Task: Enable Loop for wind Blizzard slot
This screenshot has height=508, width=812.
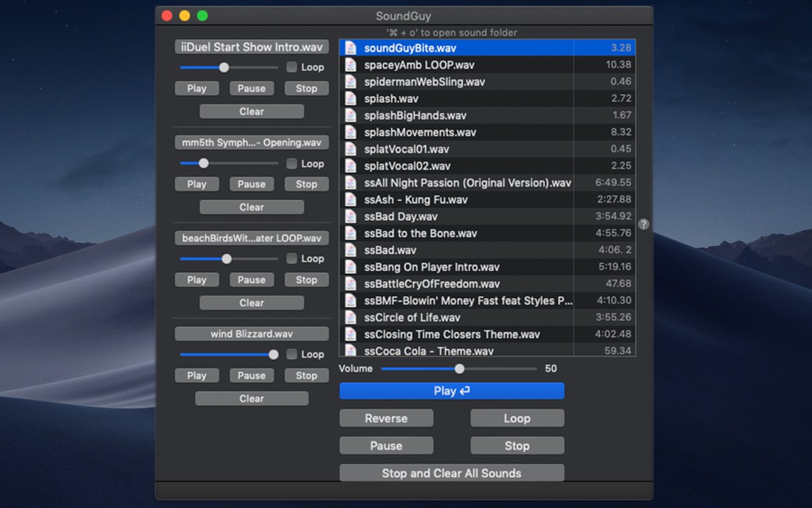Action: click(292, 354)
